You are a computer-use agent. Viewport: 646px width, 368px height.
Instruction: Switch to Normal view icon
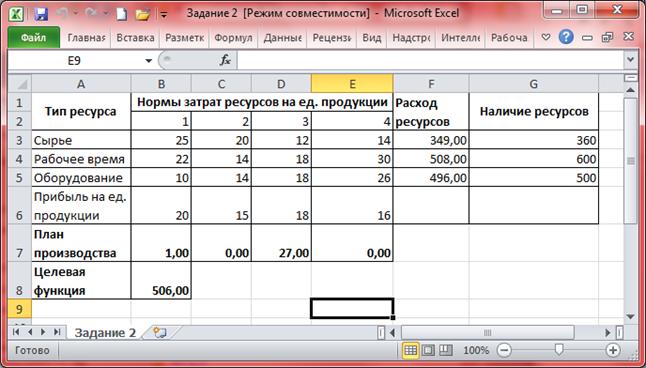[x=411, y=351]
